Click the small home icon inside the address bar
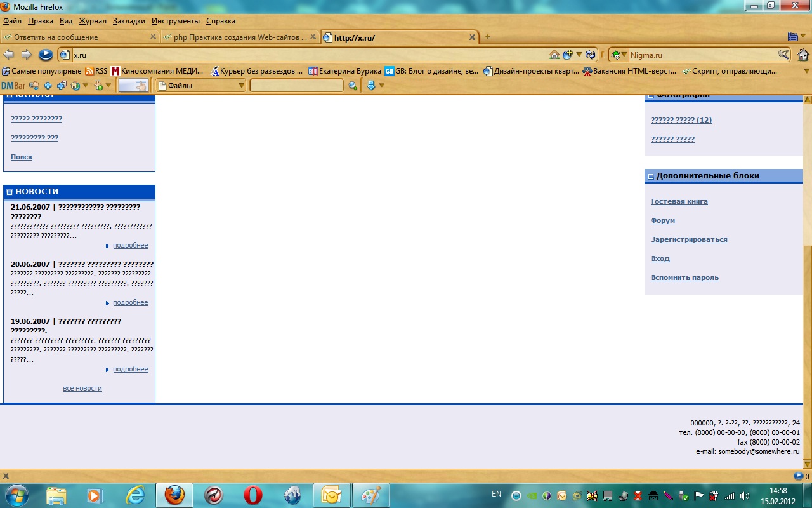This screenshot has height=508, width=812. pos(554,55)
